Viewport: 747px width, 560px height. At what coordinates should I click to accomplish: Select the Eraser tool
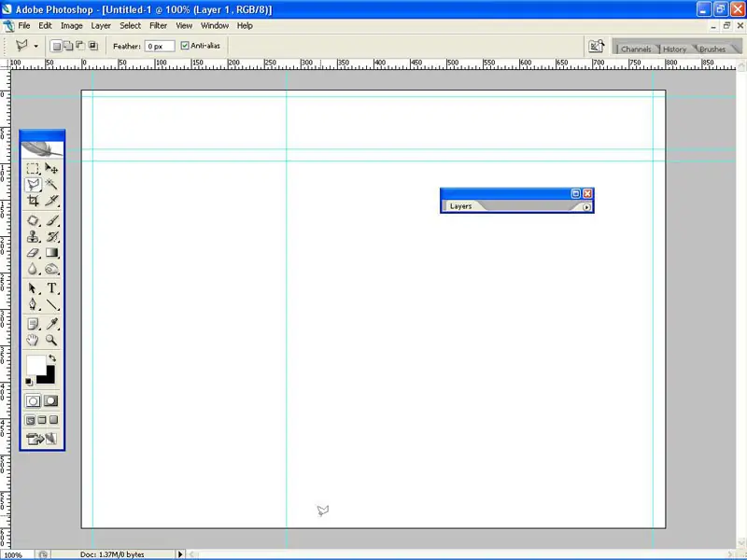(33, 253)
